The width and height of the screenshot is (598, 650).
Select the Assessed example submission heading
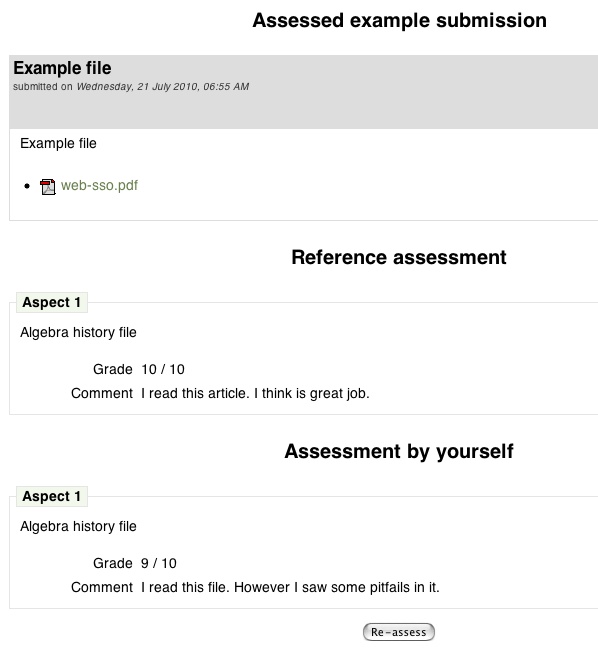[399, 20]
